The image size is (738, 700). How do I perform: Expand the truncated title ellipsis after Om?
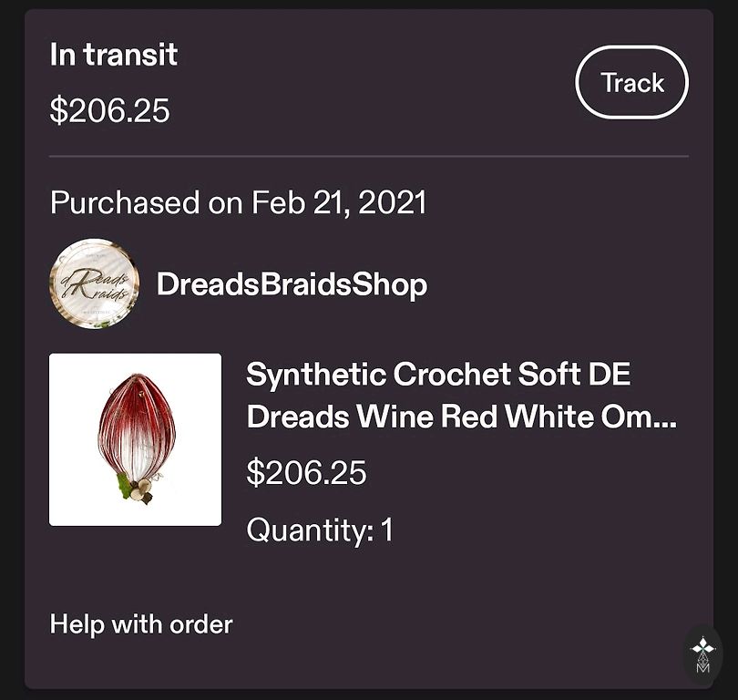coord(666,417)
